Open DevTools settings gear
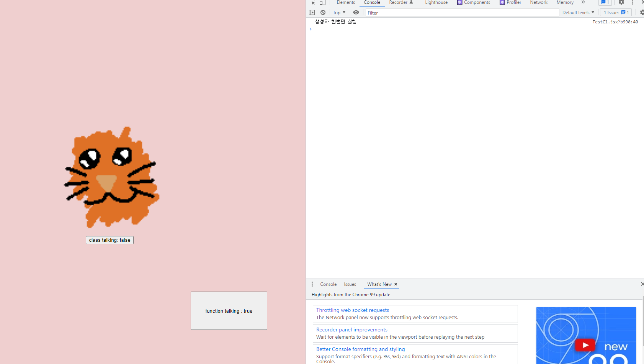The width and height of the screenshot is (644, 364). 621,2
